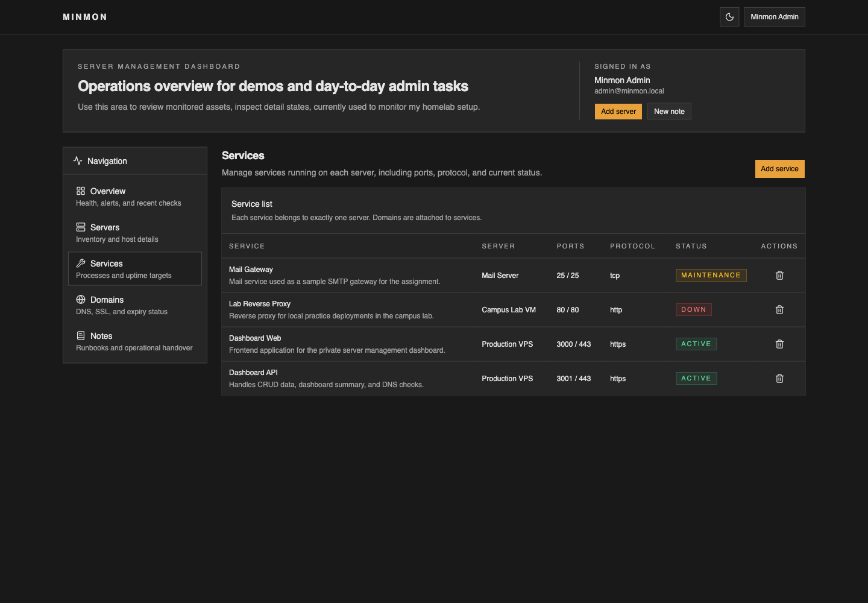868x603 pixels.
Task: Click the Add server button
Action: pos(618,112)
